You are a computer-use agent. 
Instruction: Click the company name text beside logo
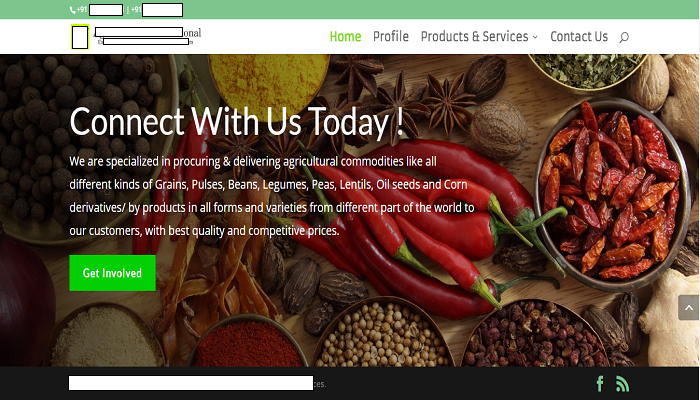click(x=148, y=32)
